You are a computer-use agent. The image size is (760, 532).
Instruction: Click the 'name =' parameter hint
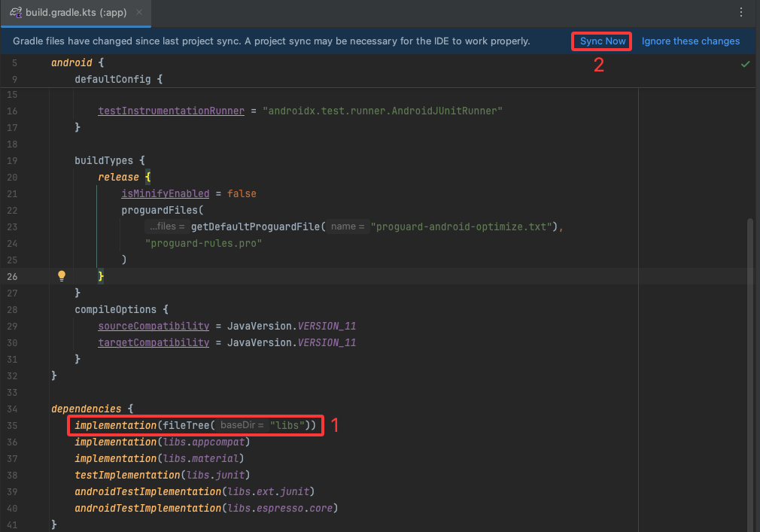[348, 226]
